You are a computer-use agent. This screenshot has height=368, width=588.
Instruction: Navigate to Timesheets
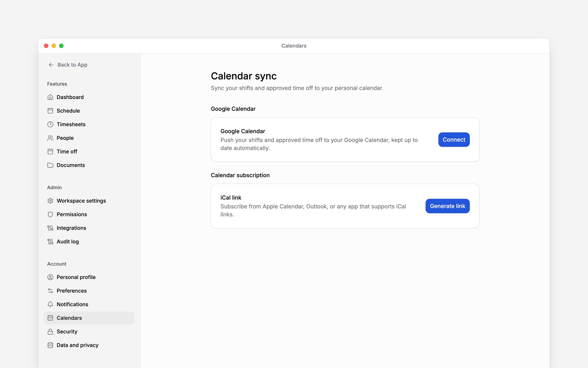tap(89, 124)
